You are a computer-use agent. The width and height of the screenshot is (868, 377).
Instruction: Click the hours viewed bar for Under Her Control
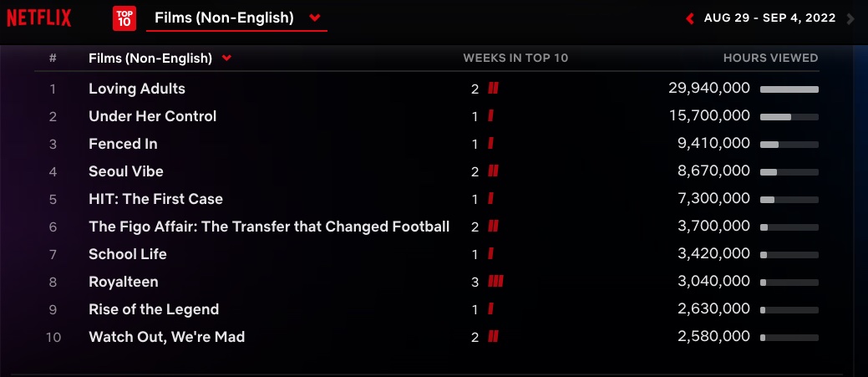(789, 117)
